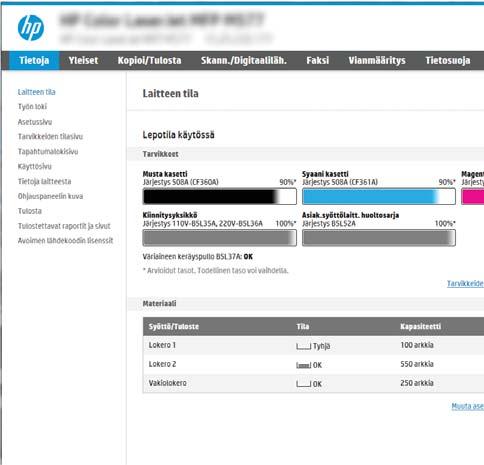This screenshot has width=484, height=465.
Task: Click the black cartridge level bar
Action: pos(219,196)
